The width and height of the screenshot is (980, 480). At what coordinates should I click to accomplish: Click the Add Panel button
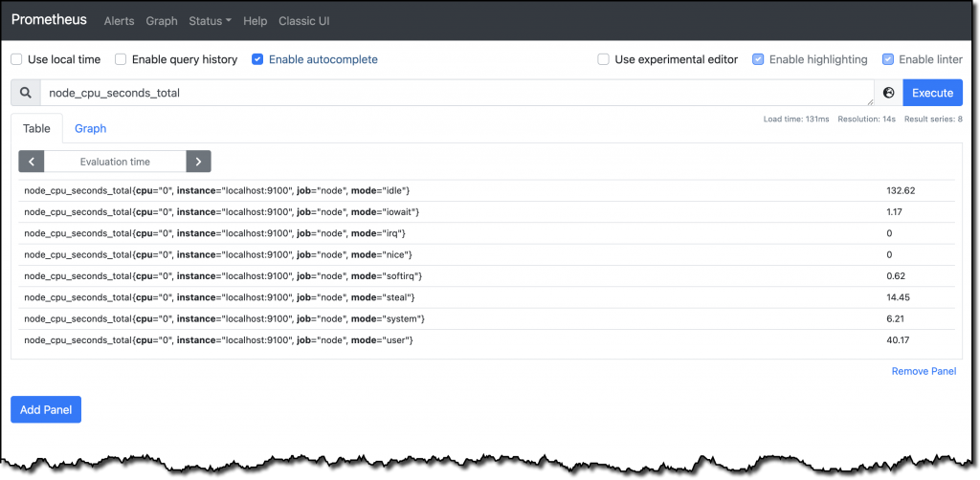(46, 409)
